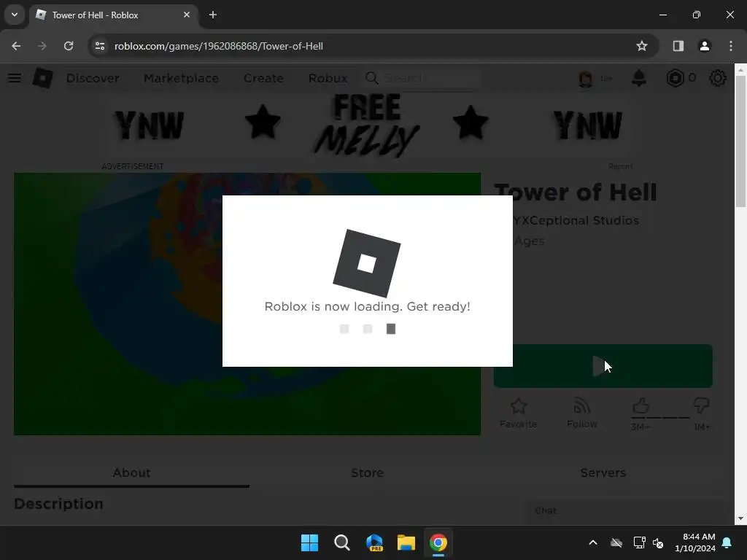The height and width of the screenshot is (560, 747).
Task: Open the Roblox hamburger navigation menu
Action: [x=15, y=78]
